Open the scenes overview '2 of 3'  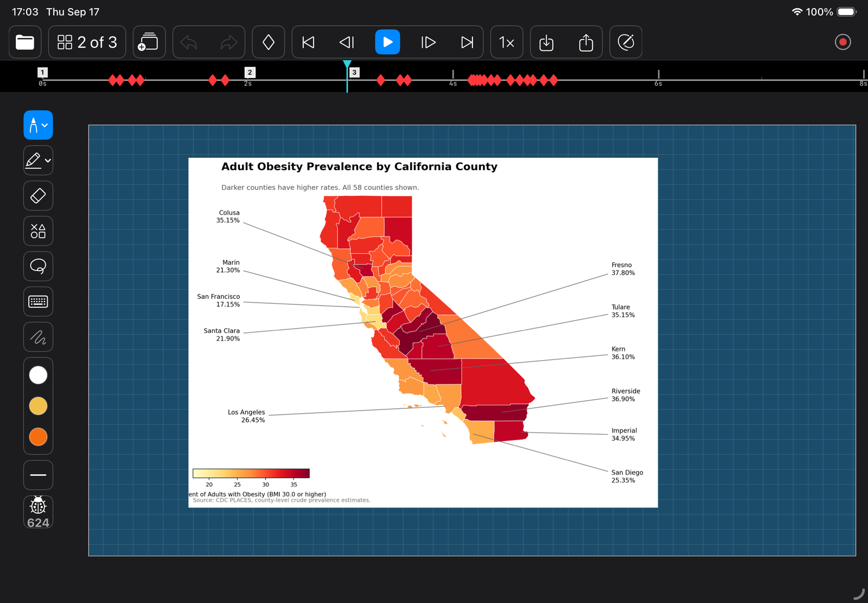(x=87, y=42)
